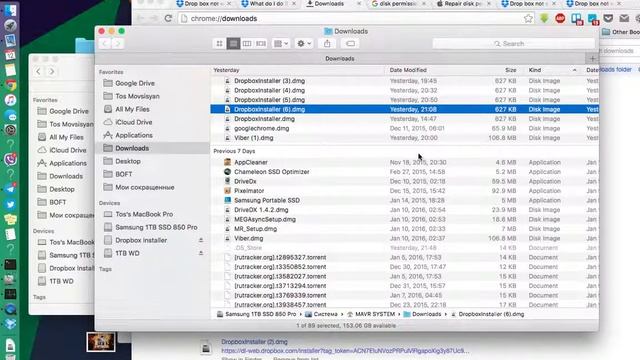Select Chameleon SSD Optimizer app icon

pos(227,171)
